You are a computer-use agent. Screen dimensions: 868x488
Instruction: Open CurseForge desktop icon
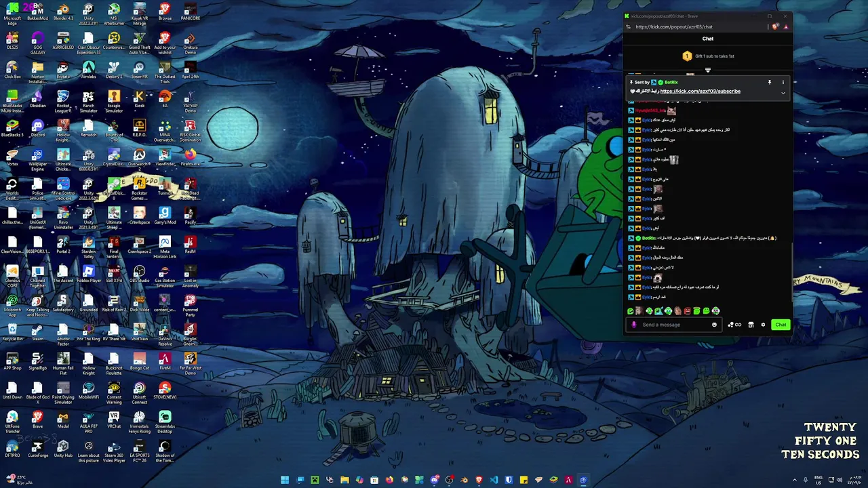click(x=37, y=449)
